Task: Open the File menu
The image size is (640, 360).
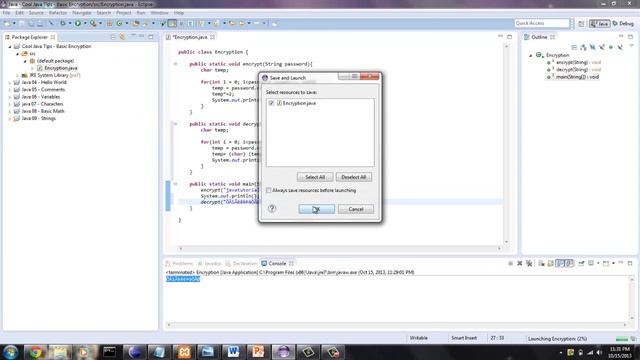Action: 7,13
